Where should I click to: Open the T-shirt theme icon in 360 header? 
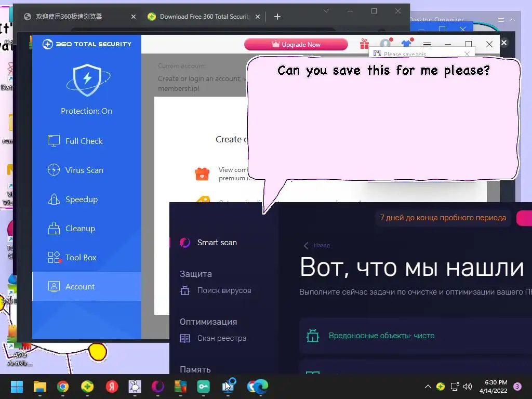coord(406,44)
